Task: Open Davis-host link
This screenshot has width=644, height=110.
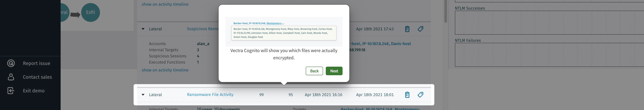Action: pos(401,44)
